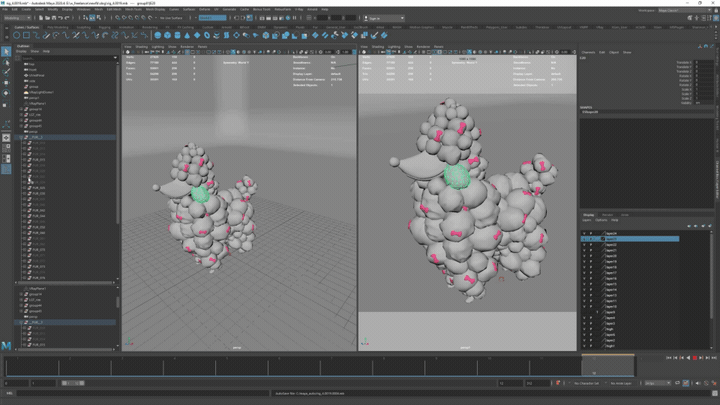Toggle visibility V of layer21
720x405 pixels.
(x=584, y=250)
